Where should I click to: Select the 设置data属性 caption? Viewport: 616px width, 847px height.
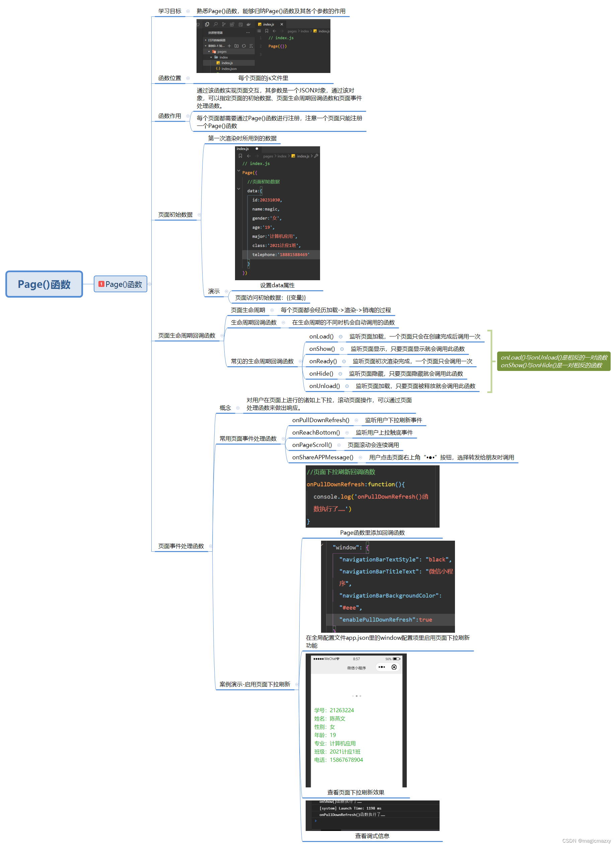click(x=278, y=285)
